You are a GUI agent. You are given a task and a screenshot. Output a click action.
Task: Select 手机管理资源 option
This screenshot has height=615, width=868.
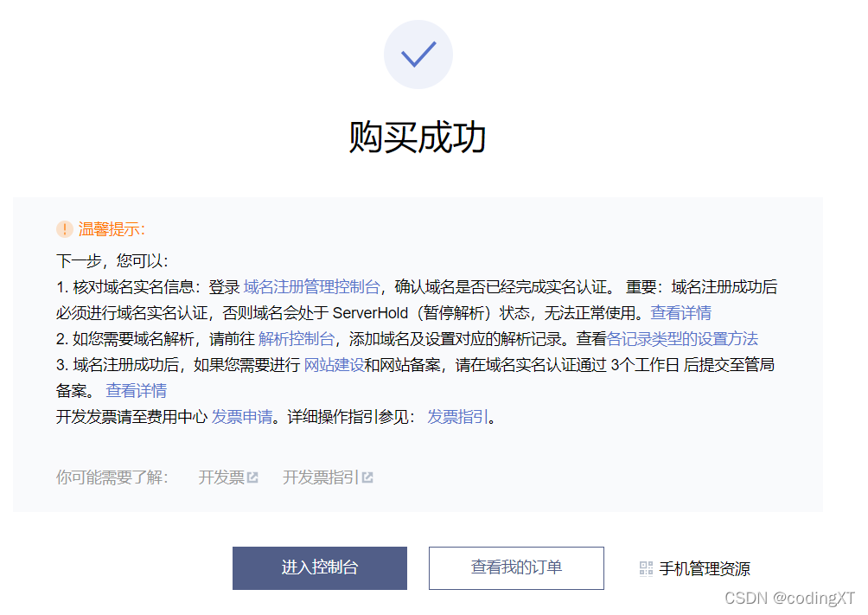[705, 568]
